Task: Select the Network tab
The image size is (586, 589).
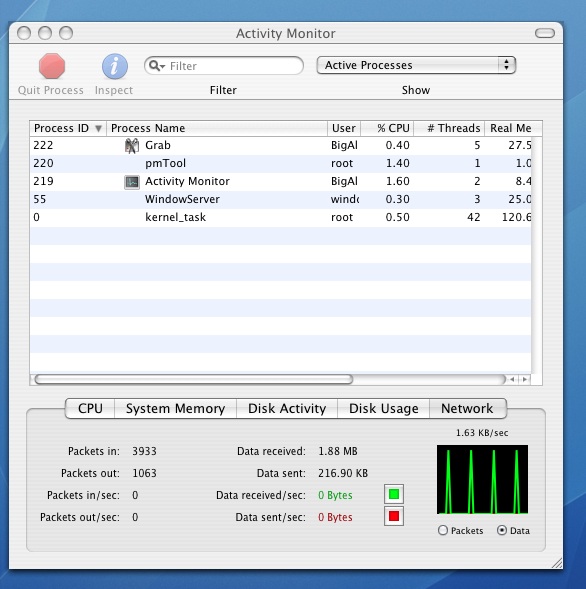Action: tap(468, 408)
